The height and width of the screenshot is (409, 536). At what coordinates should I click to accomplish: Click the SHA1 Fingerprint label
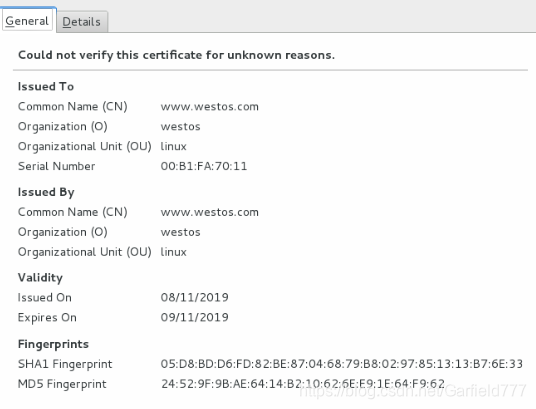(65, 364)
